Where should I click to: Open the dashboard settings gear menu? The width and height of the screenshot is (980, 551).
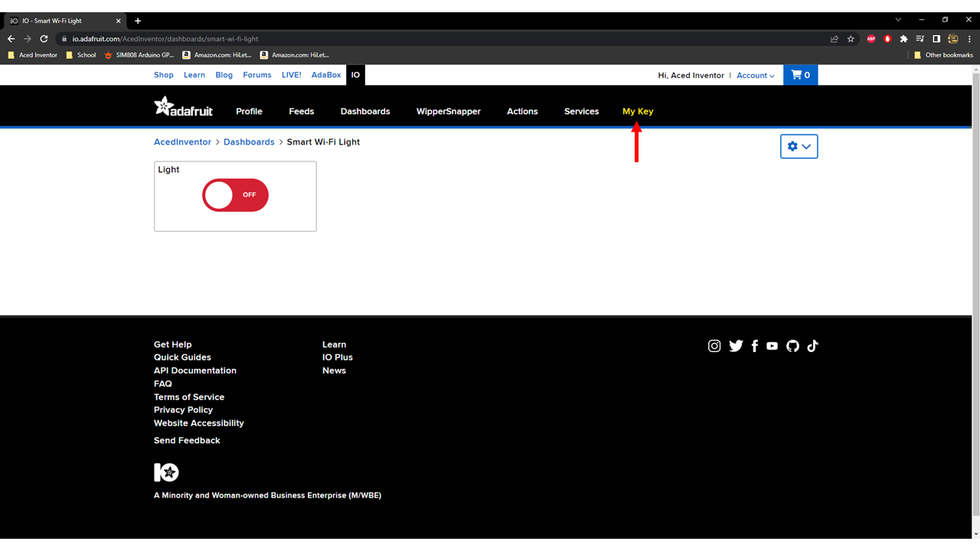point(799,146)
